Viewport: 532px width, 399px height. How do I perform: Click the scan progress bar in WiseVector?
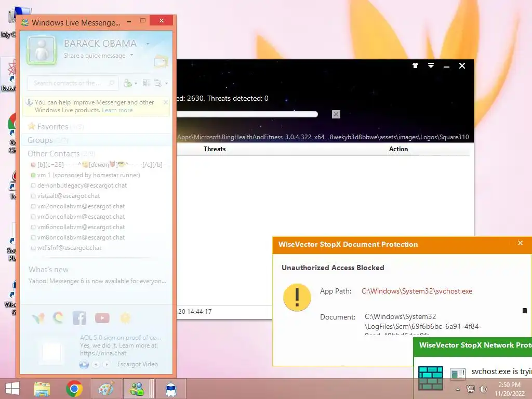point(247,114)
